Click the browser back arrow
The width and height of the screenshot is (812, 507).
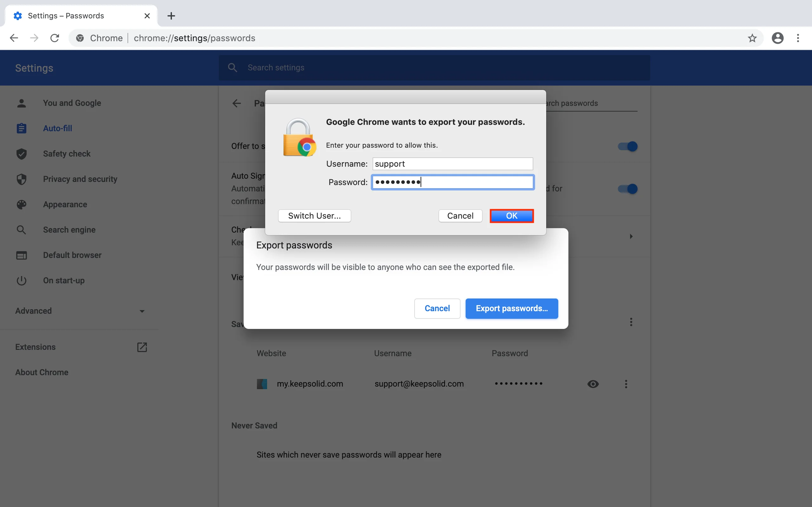point(14,38)
